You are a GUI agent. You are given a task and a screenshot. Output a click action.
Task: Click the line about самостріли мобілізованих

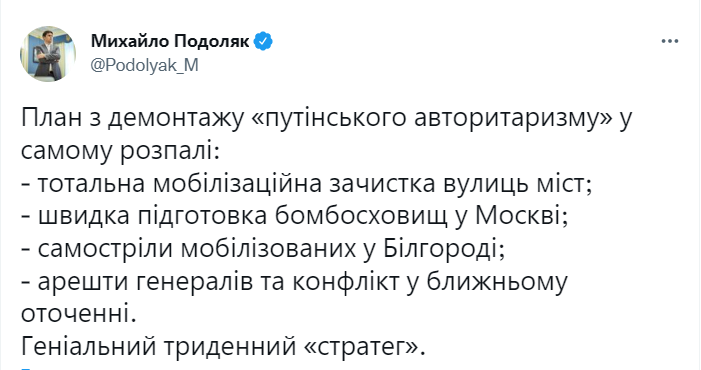(263, 249)
